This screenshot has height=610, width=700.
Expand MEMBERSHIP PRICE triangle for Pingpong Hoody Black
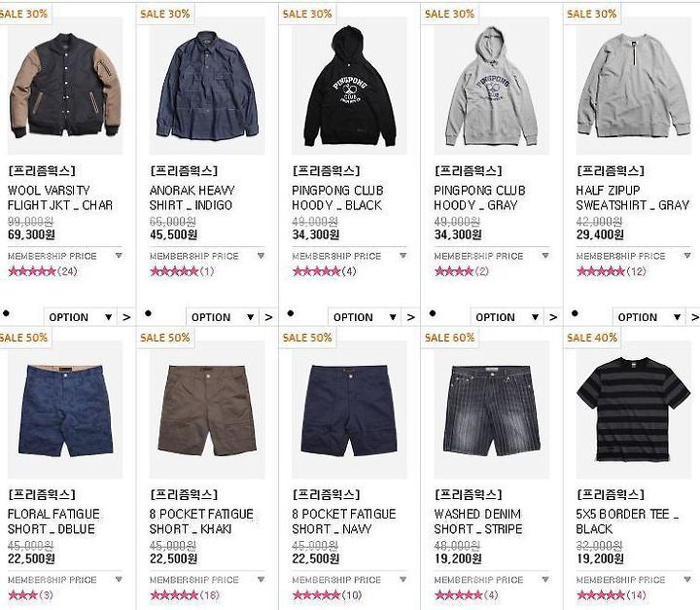point(403,256)
